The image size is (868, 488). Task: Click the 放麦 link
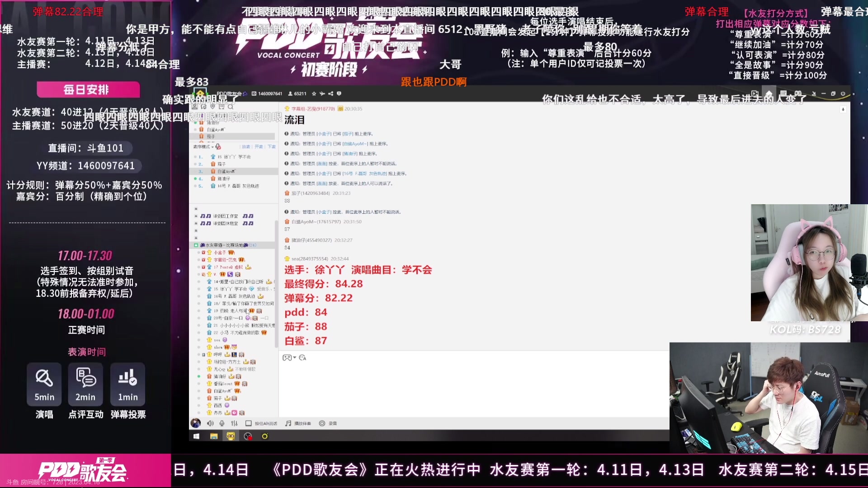click(245, 147)
